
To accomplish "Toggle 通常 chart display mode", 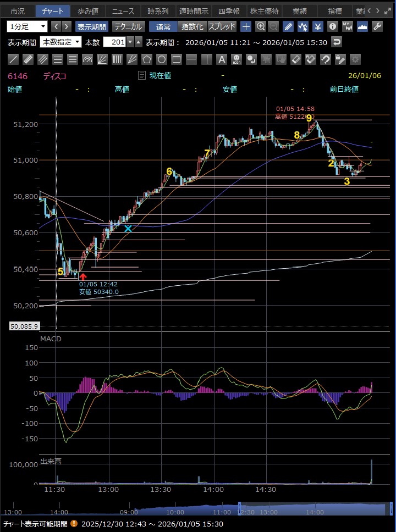I will [x=163, y=26].
